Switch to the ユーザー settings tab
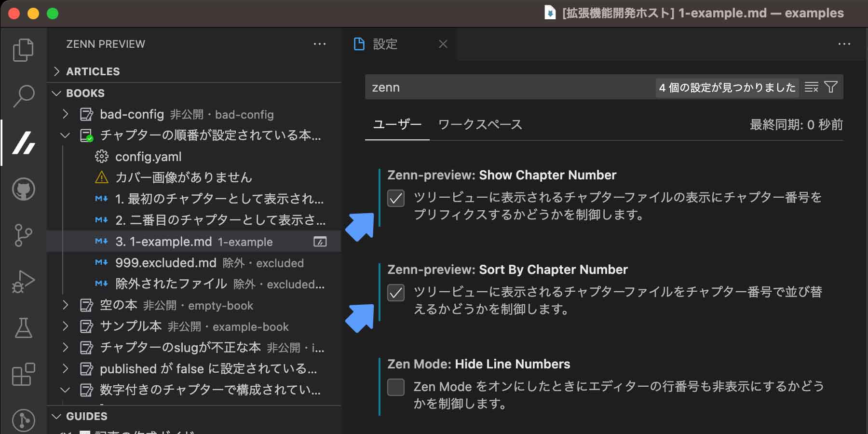Viewport: 868px width, 434px height. (397, 124)
